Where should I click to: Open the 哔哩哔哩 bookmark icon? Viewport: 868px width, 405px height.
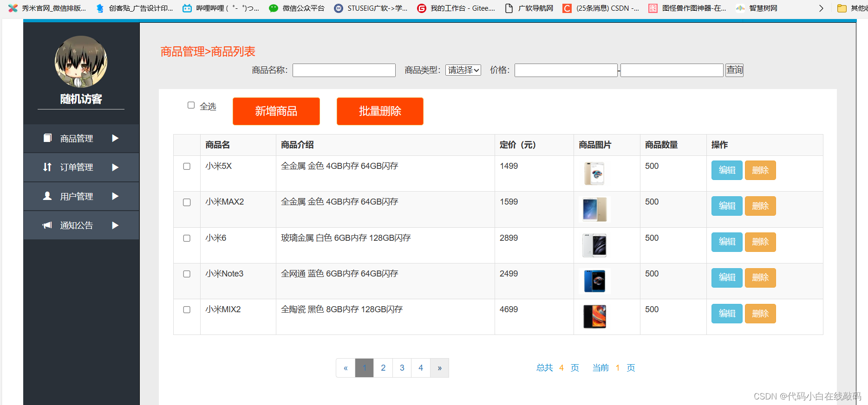point(187,8)
